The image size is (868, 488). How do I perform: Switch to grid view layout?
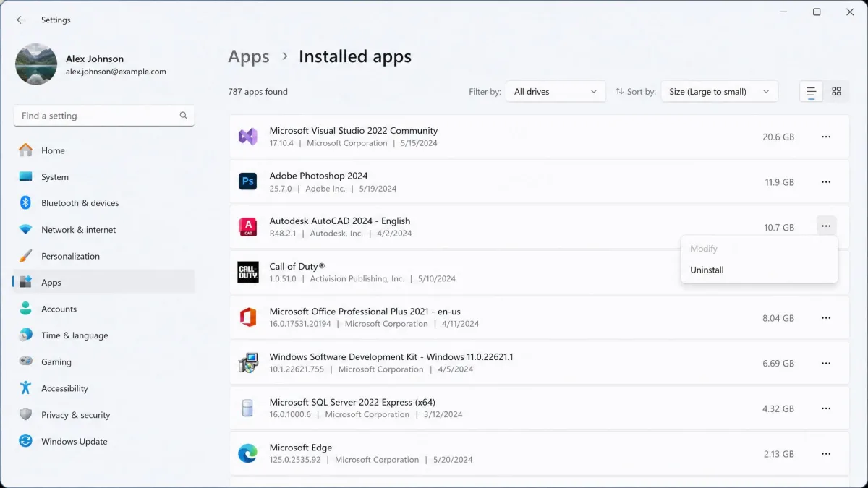click(x=836, y=92)
